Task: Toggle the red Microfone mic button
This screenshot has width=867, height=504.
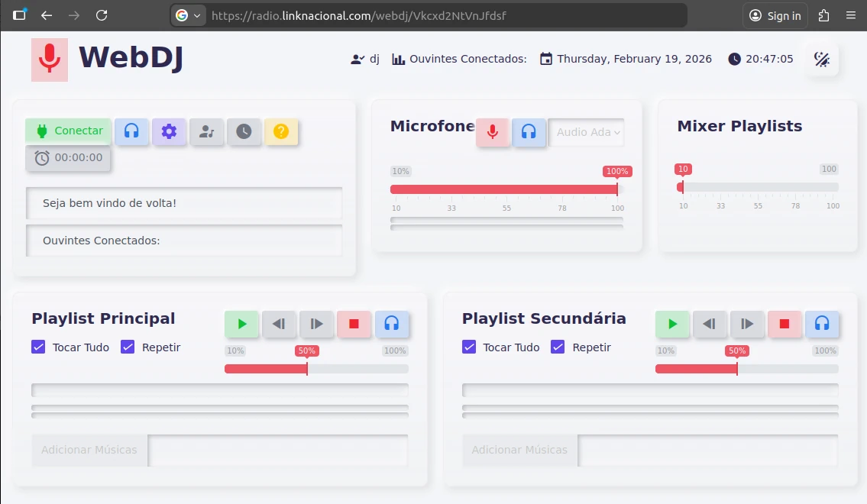Action: (493, 132)
